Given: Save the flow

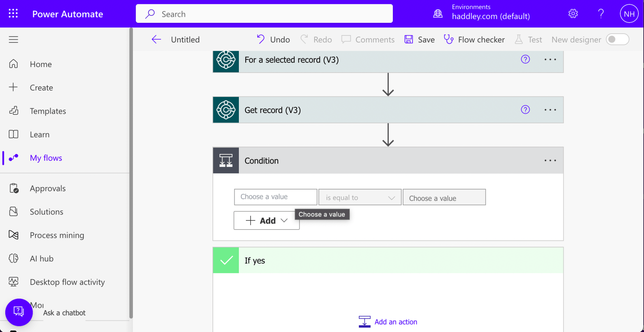Looking at the screenshot, I should [x=420, y=40].
